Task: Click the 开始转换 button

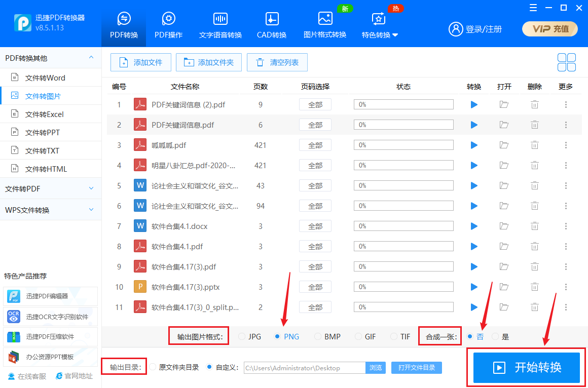Action: (x=527, y=367)
